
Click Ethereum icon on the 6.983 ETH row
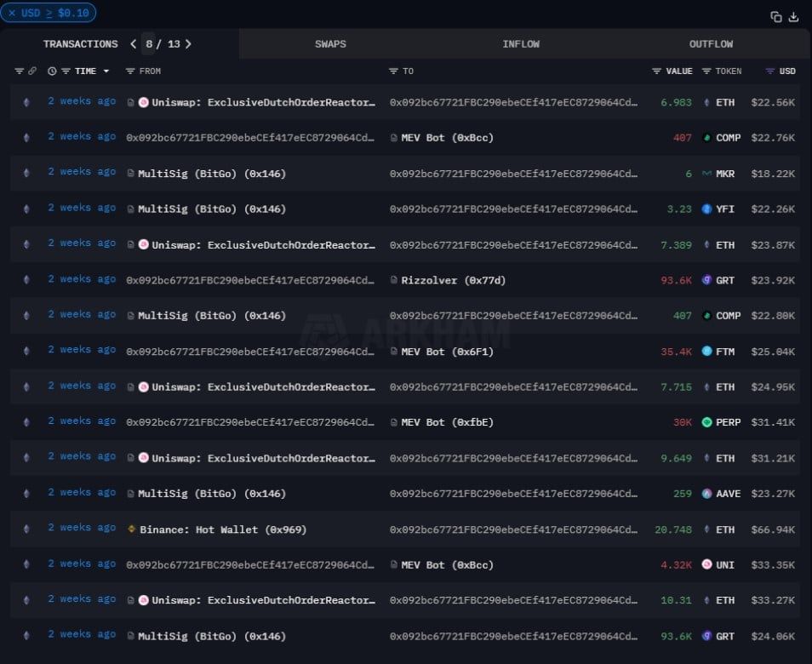[26, 102]
